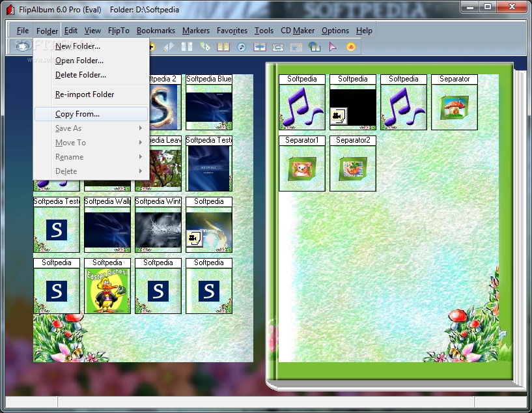Click the music note toolbar icon
Image resolution: width=532 pixels, height=413 pixels.
coord(242,47)
